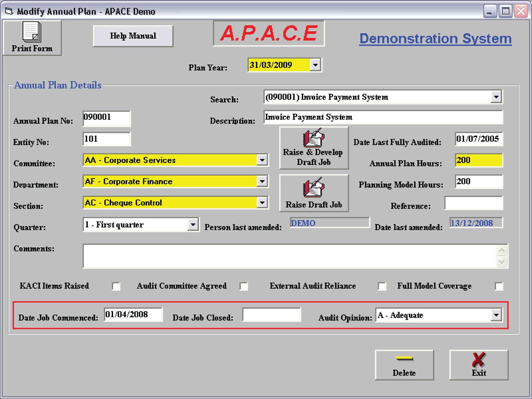Viewport: 532px width, 399px height.
Task: Expand the Committee dropdown list
Action: click(262, 160)
